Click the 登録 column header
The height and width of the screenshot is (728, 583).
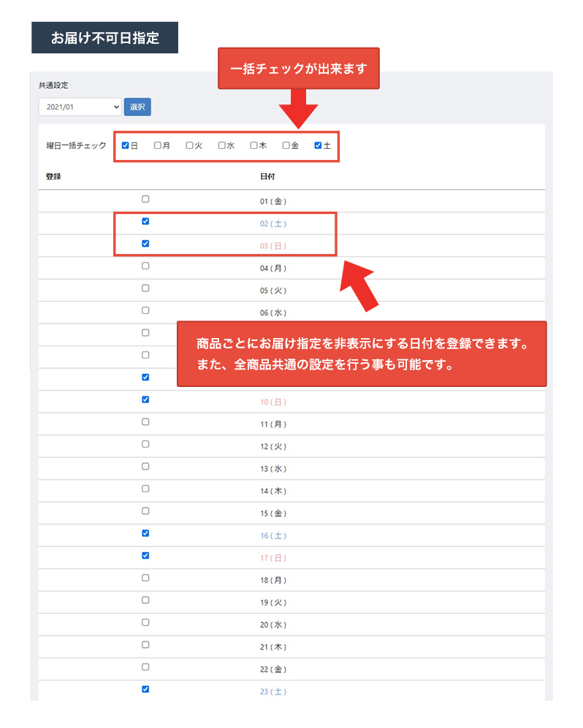(53, 177)
